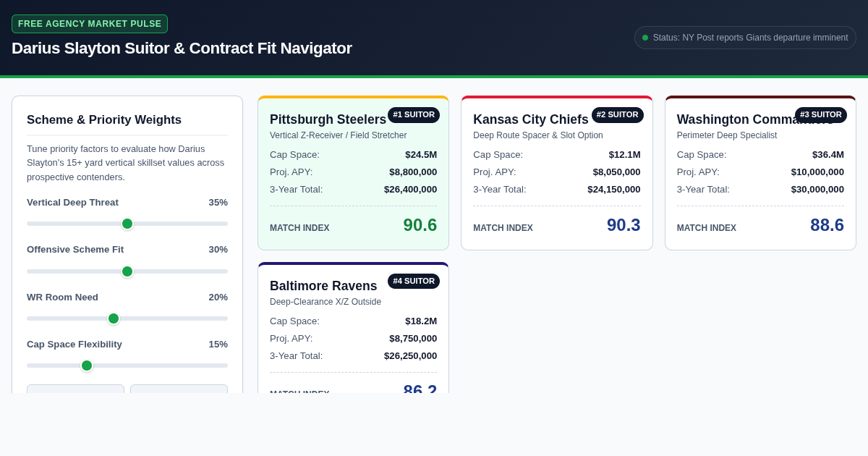868x456 pixels.
Task: Click the #3 SUITOR badge
Action: coord(821,115)
